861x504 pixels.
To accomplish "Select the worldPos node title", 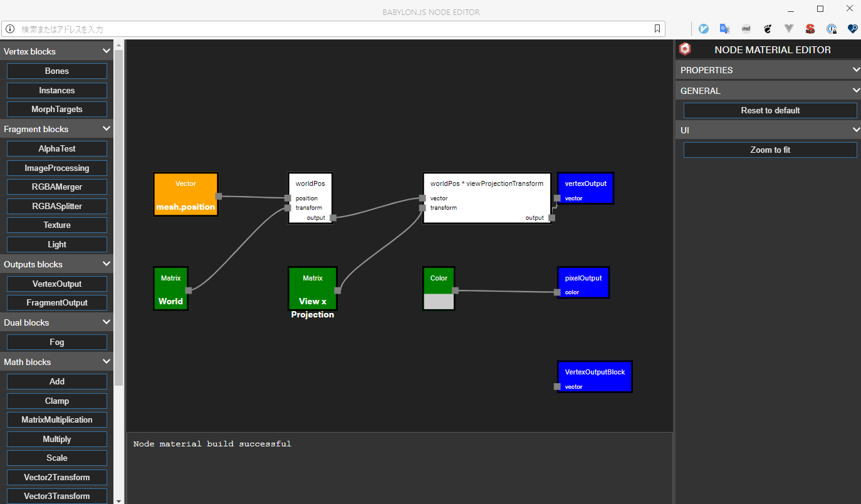I will [x=310, y=183].
